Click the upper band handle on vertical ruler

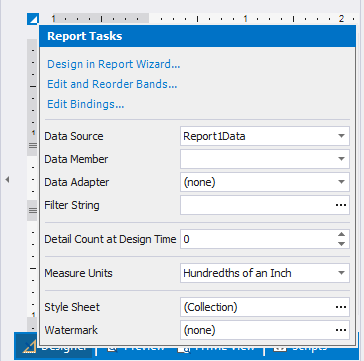(32, 145)
